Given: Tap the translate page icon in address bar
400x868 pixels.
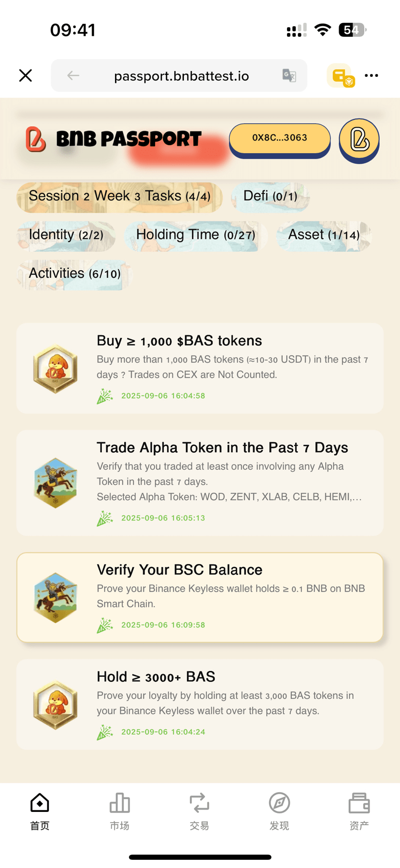Looking at the screenshot, I should pos(289,75).
